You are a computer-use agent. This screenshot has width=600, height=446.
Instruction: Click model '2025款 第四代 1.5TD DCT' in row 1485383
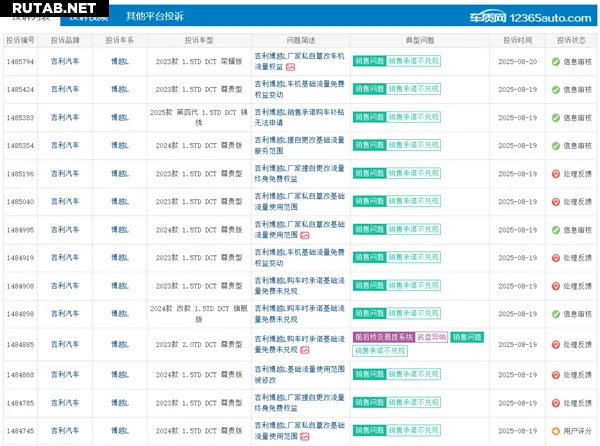click(199, 117)
